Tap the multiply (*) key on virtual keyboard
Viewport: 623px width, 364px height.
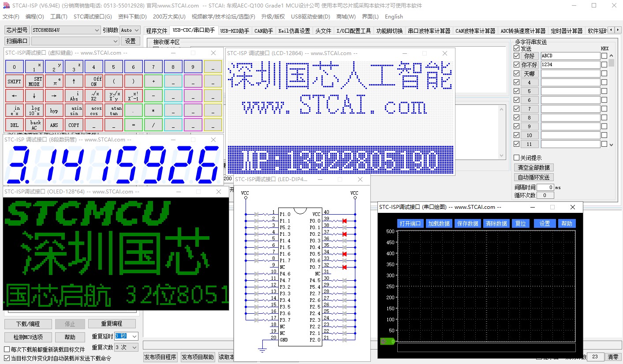pos(153,111)
